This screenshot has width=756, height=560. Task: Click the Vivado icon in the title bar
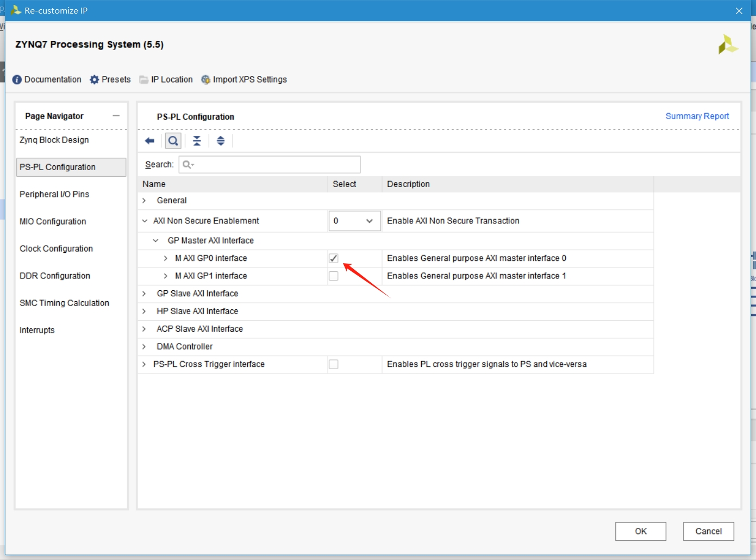(x=16, y=10)
